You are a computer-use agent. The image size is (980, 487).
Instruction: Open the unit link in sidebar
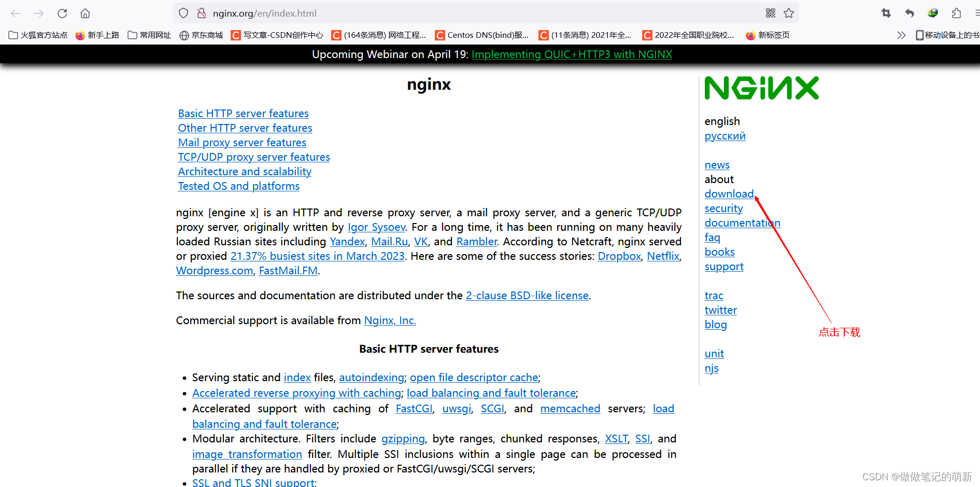(x=714, y=354)
